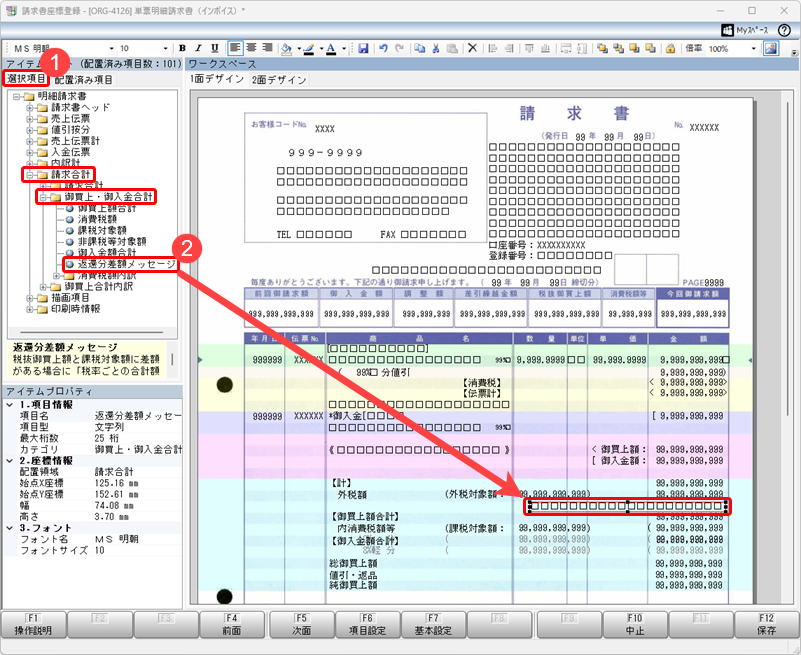This screenshot has width=801, height=655.
Task: Toggle italic formatting
Action: click(198, 48)
